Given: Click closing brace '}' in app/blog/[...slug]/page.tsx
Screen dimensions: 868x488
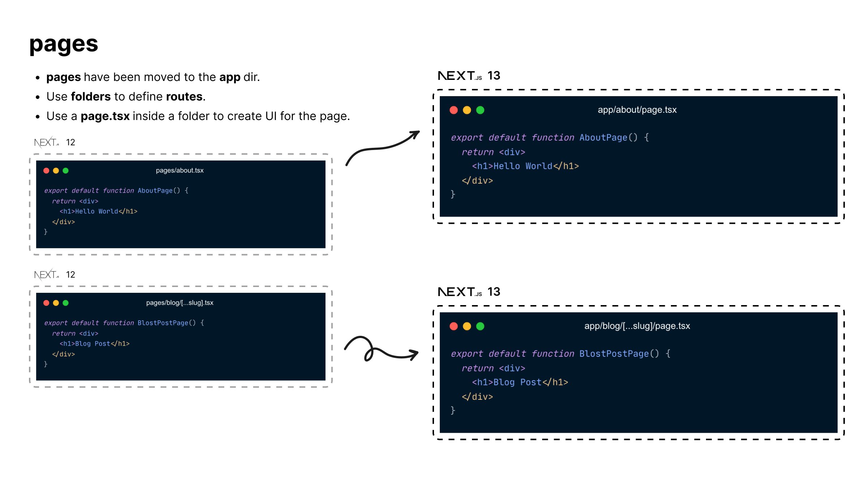Looking at the screenshot, I should (453, 410).
